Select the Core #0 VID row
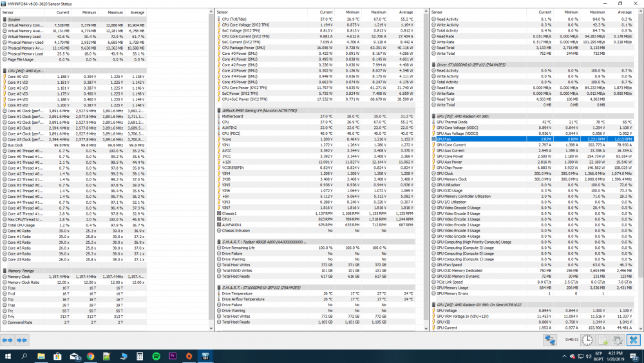 pos(74,77)
